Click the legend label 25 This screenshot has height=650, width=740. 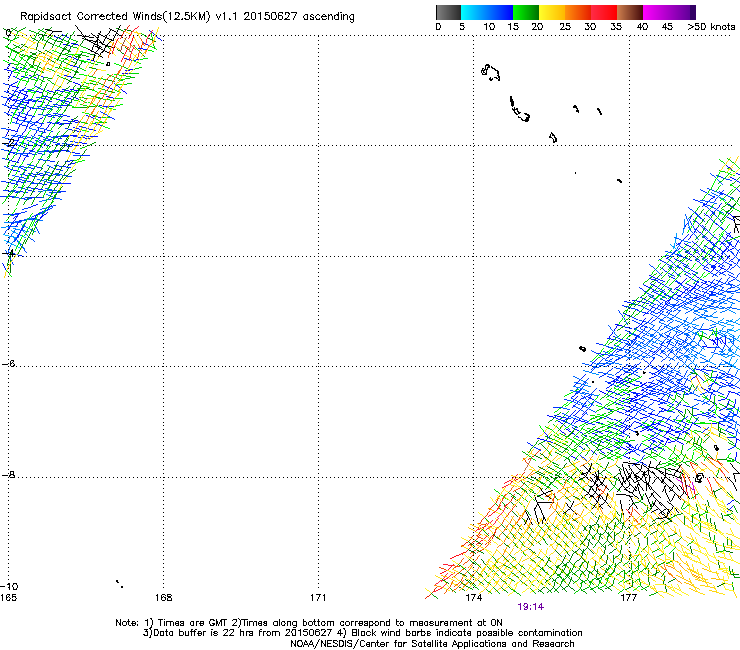point(565,27)
